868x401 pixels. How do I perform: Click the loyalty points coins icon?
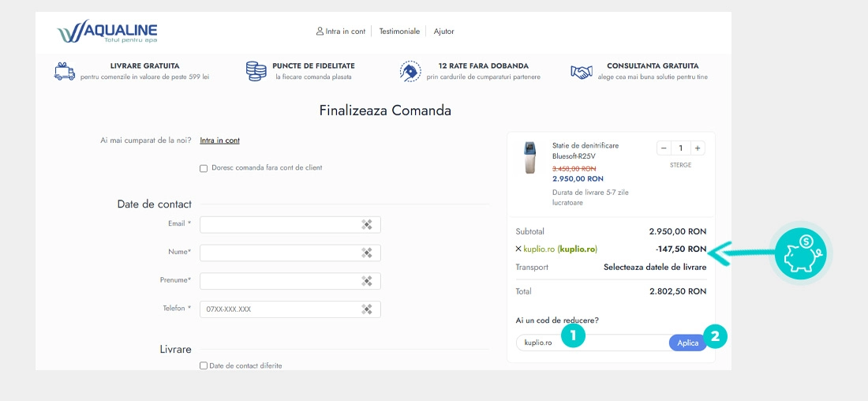(256, 72)
